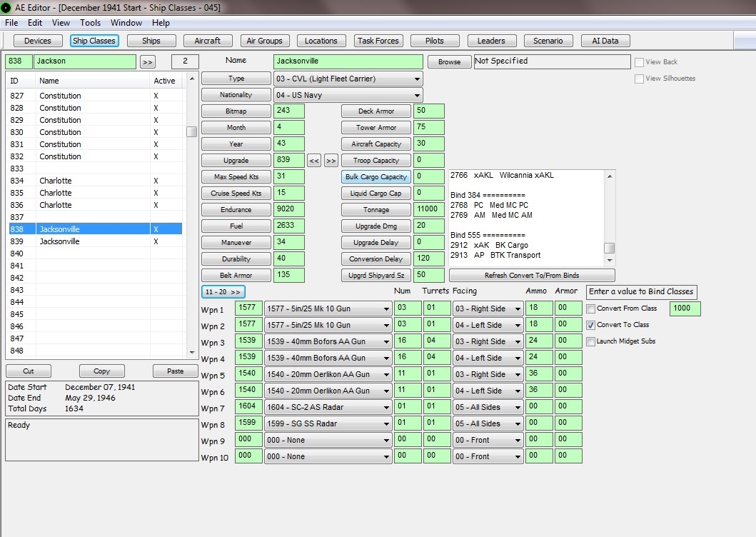Select row 839 Jacksonville in class list
Screen dimensions: 756x537
coord(96,241)
